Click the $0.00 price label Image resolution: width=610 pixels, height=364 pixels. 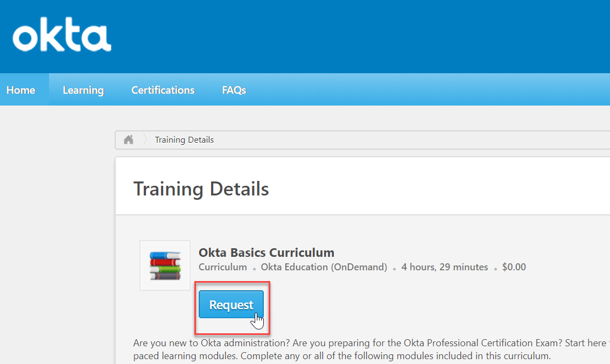point(514,267)
